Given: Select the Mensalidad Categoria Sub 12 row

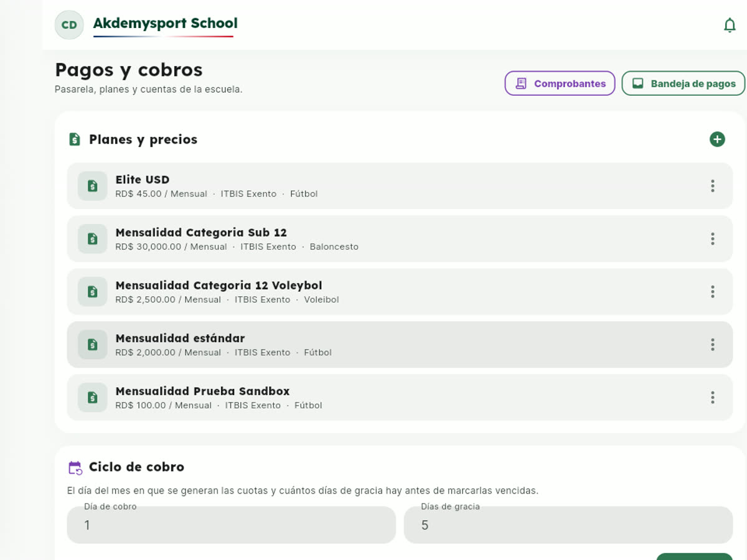Looking at the screenshot, I should pos(400,239).
